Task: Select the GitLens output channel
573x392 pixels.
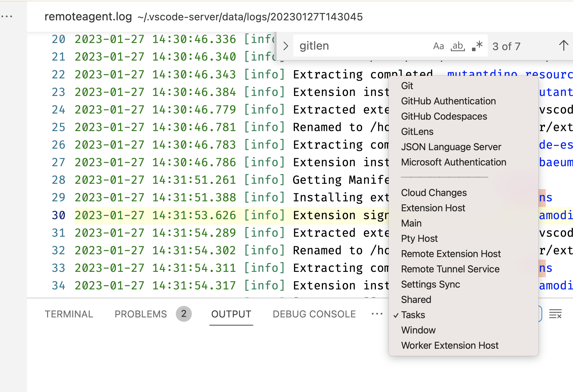Action: pos(417,131)
